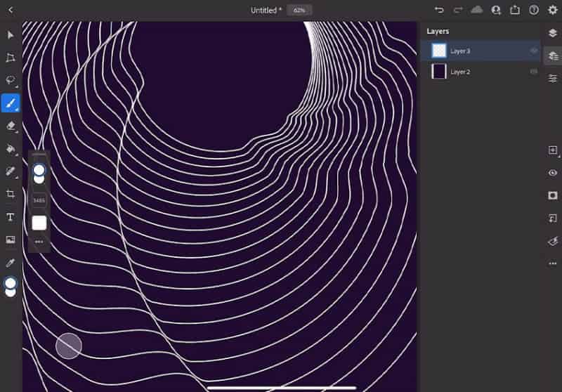The image size is (562, 392).
Task: Open the 62% zoom level control
Action: coord(299,10)
